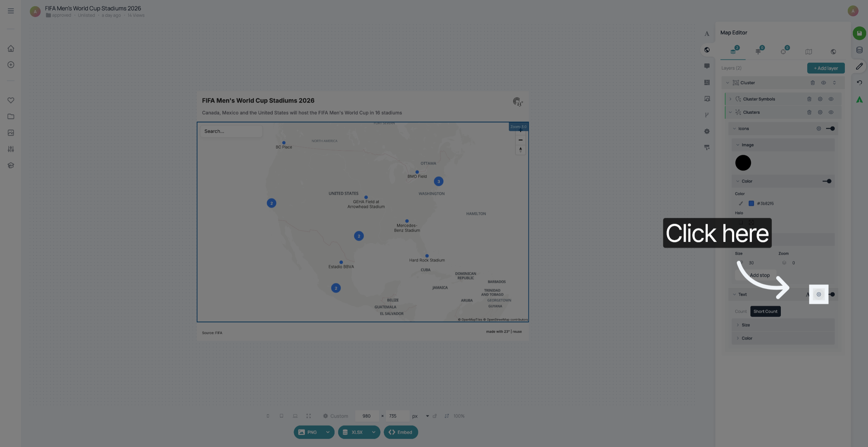
Task: Open the paint roller theme tool
Action: (x=707, y=148)
